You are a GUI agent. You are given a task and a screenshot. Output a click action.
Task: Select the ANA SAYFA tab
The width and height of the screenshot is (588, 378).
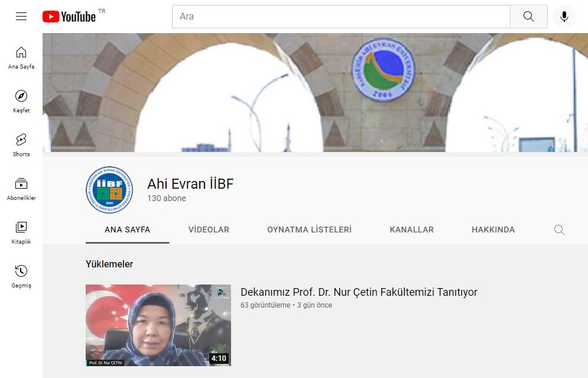[x=128, y=230]
